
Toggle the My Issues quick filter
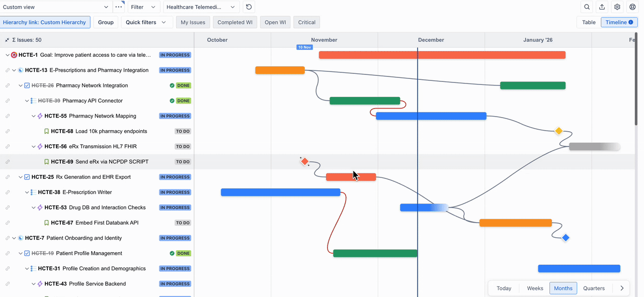coord(193,22)
